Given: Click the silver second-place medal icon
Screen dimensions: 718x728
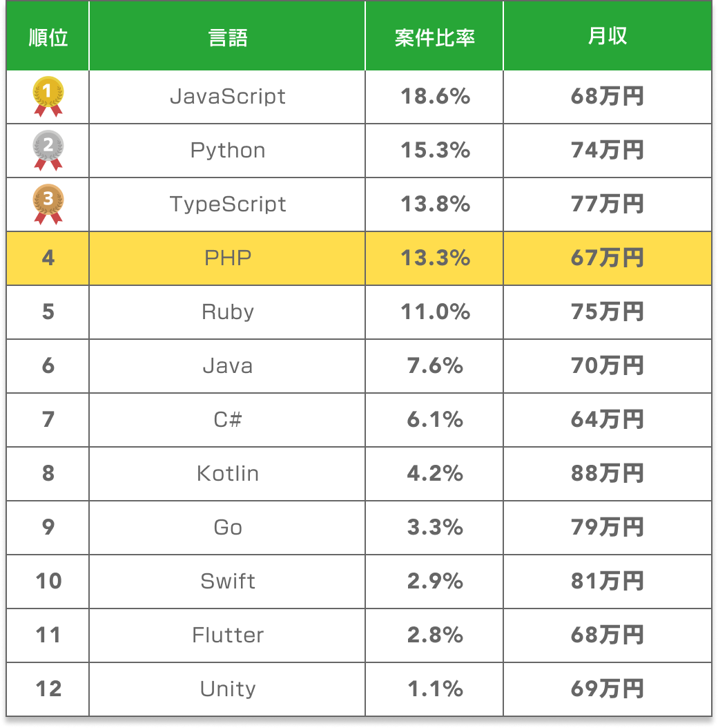Looking at the screenshot, I should pyautogui.click(x=48, y=151).
